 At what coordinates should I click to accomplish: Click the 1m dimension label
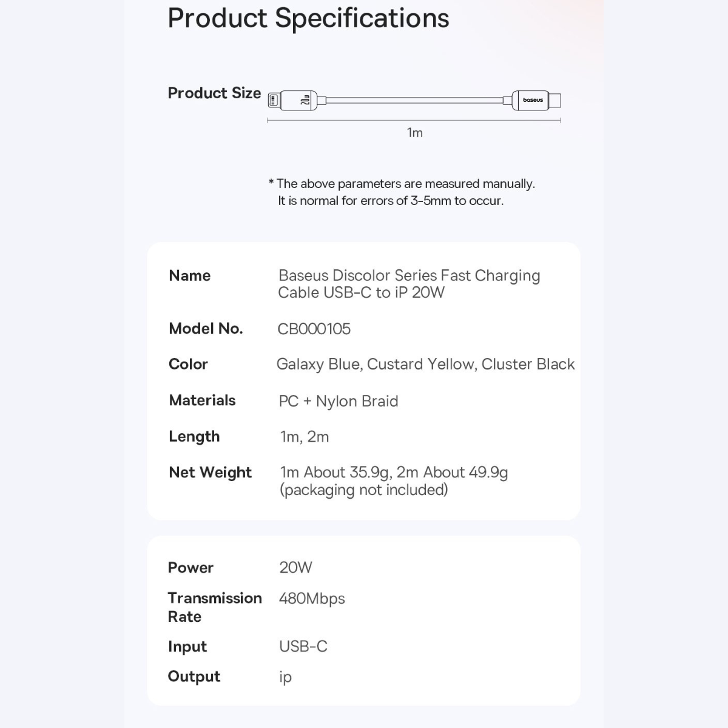[414, 133]
